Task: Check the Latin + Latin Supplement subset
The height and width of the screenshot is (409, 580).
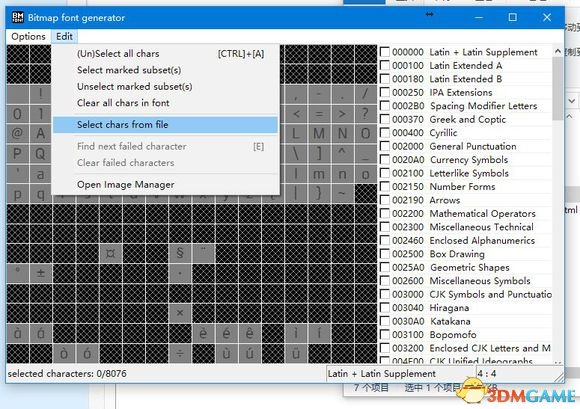Action: point(385,52)
